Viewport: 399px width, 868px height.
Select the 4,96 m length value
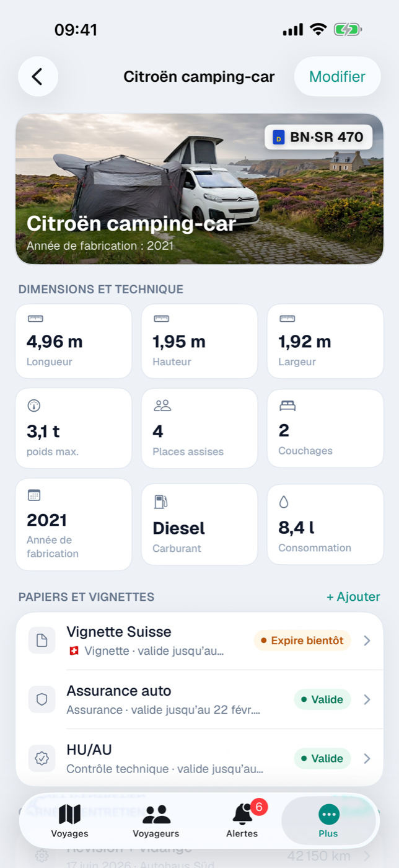(x=55, y=342)
